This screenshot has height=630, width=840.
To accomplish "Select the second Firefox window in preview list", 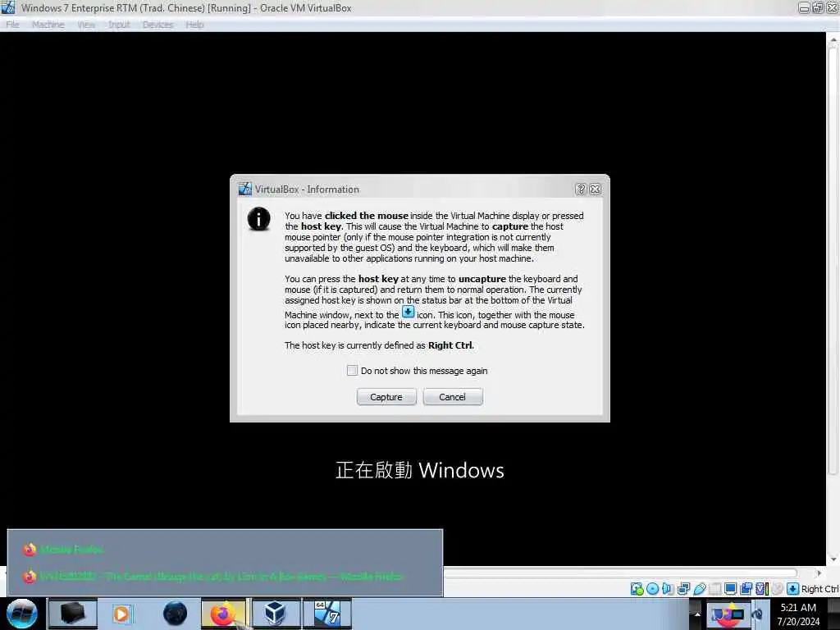I will (x=225, y=577).
